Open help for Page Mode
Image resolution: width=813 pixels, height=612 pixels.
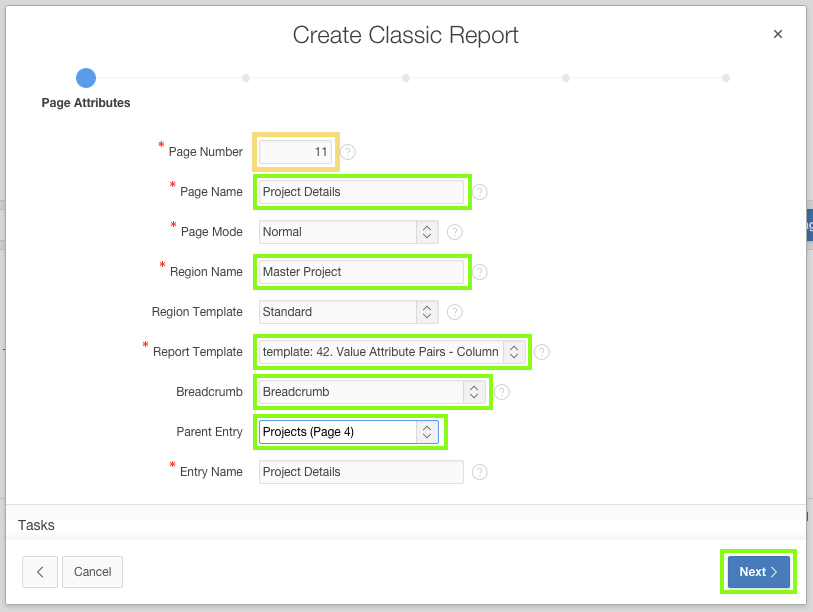coord(455,232)
